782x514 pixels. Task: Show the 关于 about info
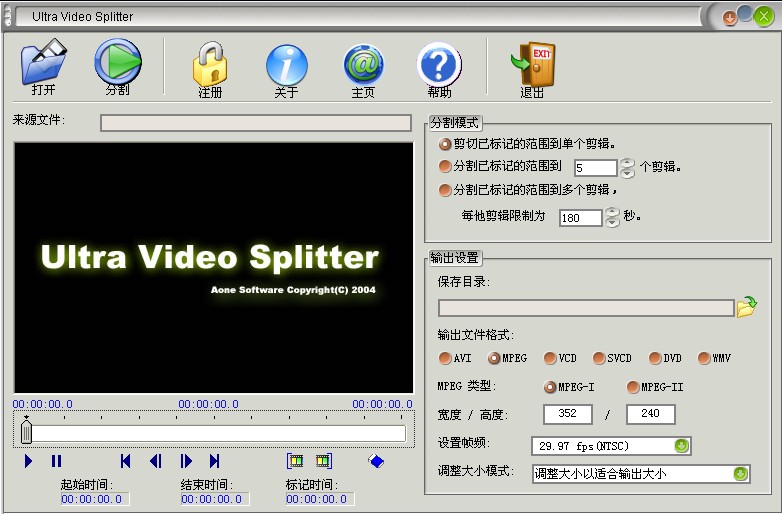point(286,71)
